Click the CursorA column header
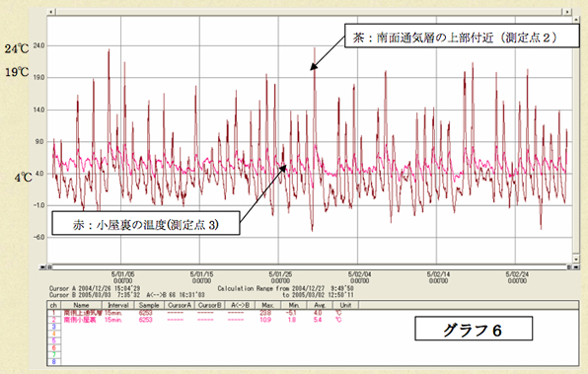Image resolution: width=588 pixels, height=374 pixels. coord(180,305)
